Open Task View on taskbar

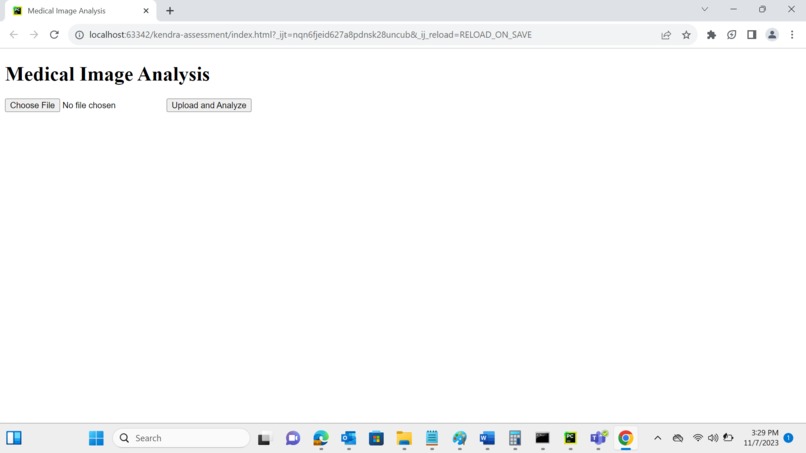click(264, 438)
